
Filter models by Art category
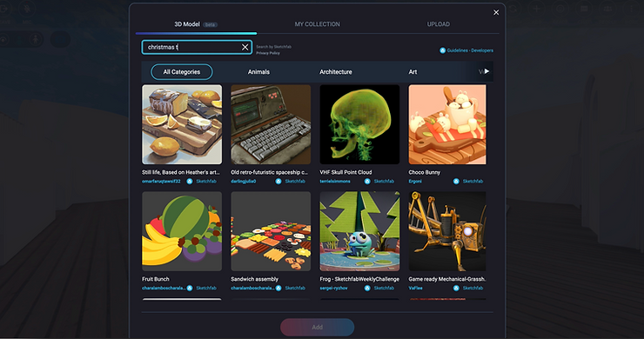[413, 72]
